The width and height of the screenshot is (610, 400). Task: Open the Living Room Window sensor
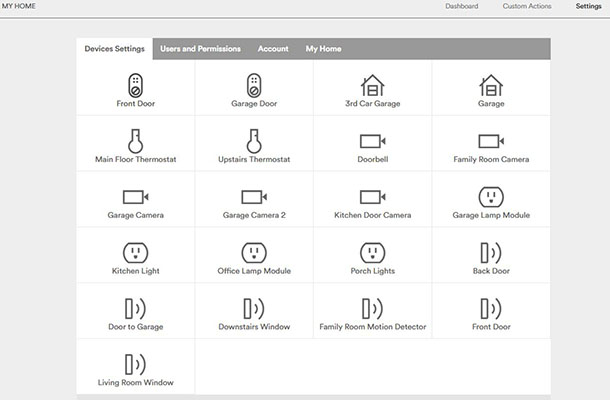pos(135,364)
